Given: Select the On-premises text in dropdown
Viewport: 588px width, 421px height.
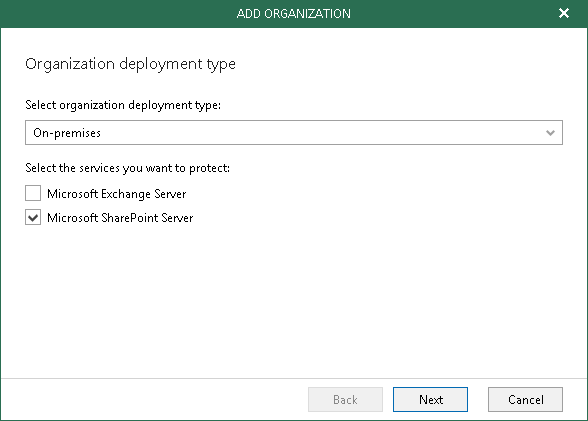Looking at the screenshot, I should 67,133.
